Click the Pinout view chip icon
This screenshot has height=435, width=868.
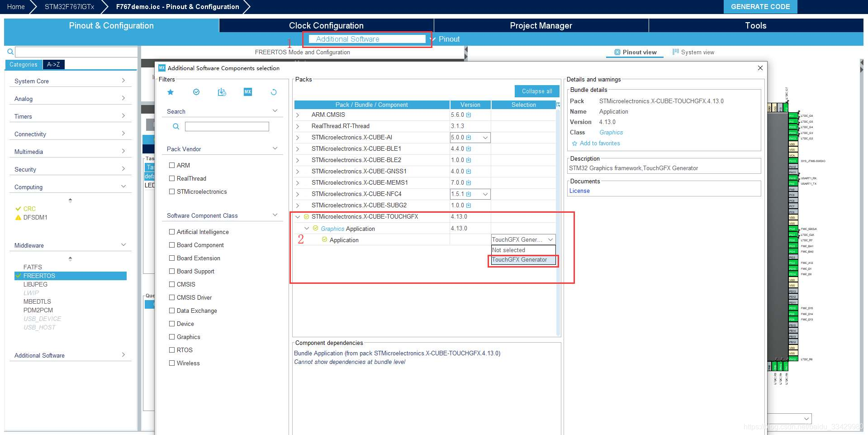617,52
